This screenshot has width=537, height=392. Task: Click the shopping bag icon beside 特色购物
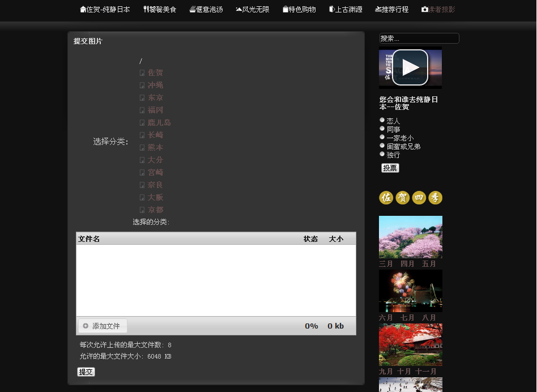(285, 10)
